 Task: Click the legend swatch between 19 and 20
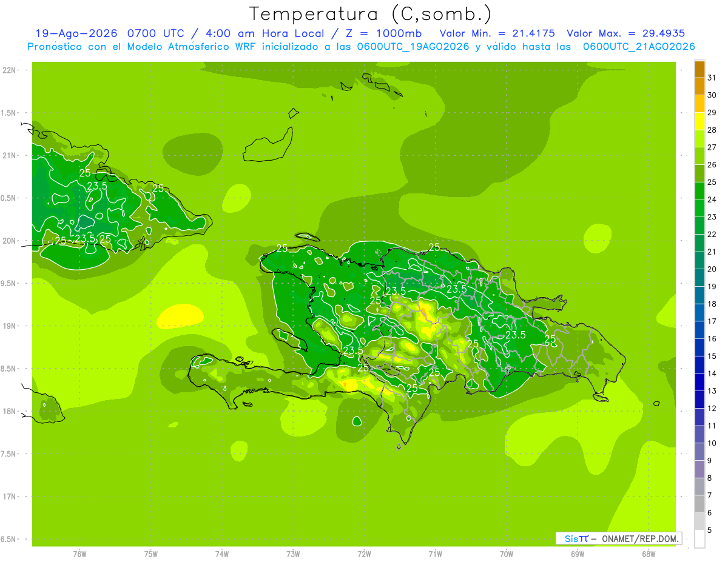(x=699, y=278)
